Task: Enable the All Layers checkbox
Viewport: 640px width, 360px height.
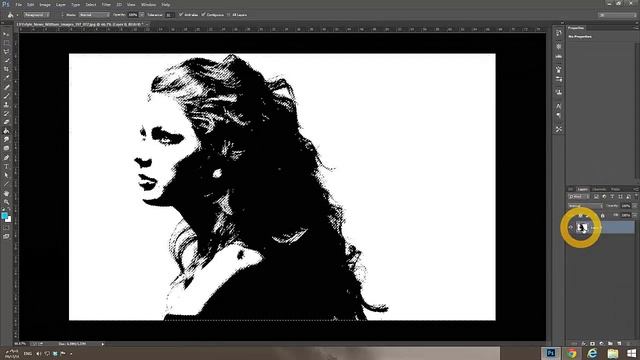Action: click(229, 15)
